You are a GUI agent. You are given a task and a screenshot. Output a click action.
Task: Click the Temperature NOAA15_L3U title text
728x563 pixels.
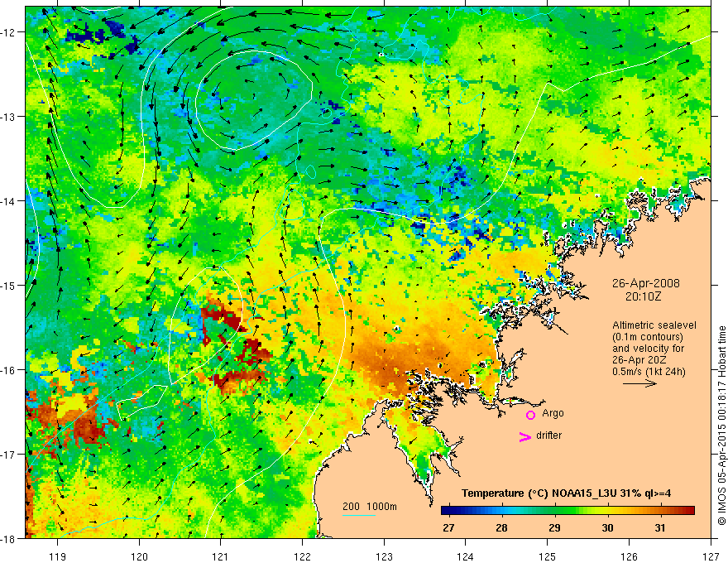[566, 493]
